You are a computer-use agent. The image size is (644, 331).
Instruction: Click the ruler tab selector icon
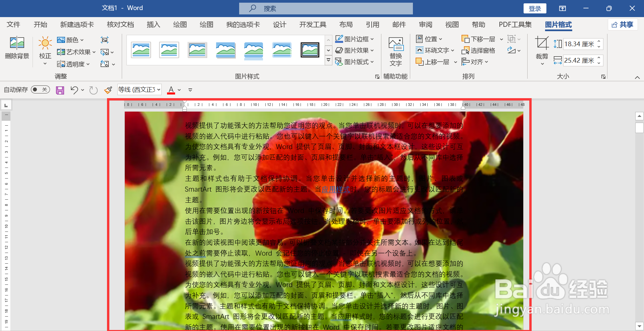(6, 105)
